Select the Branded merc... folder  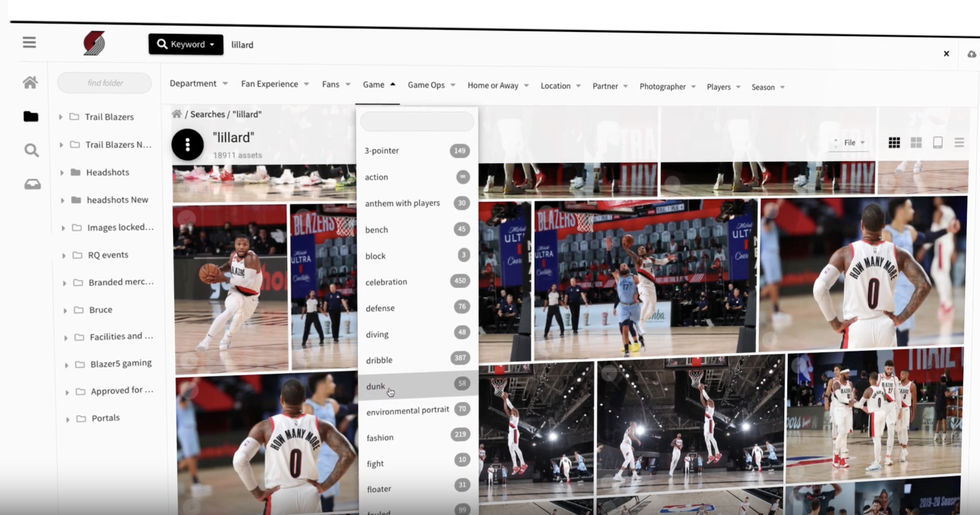click(x=113, y=282)
